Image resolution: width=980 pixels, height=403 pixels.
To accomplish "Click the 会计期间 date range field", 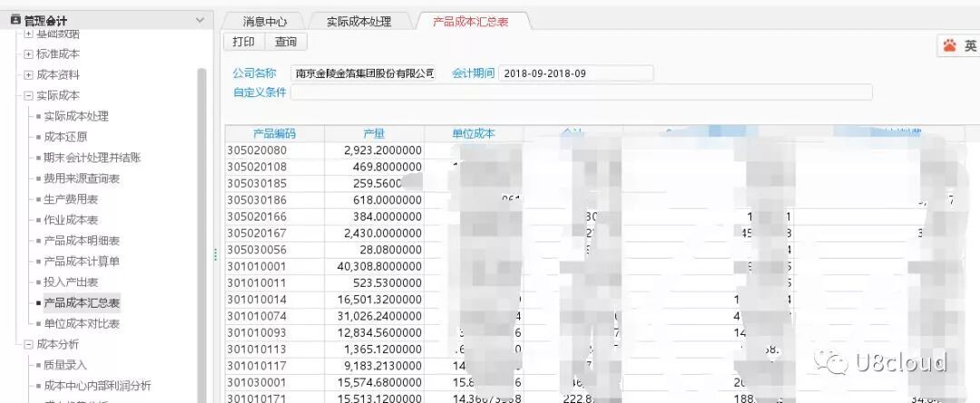I will [575, 74].
